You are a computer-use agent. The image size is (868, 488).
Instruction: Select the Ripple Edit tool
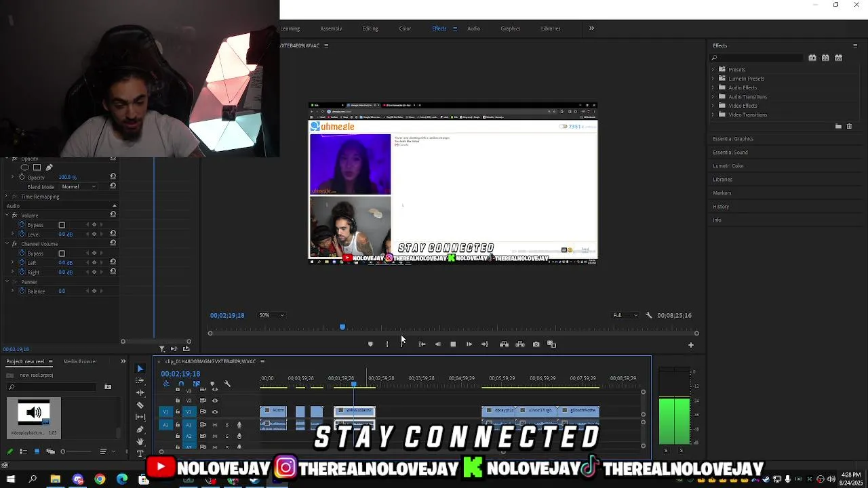click(x=140, y=393)
